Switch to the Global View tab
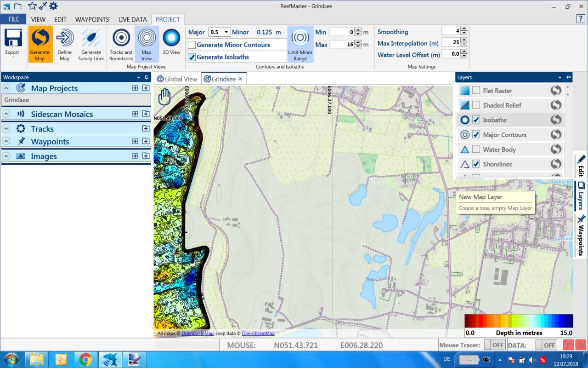The height and width of the screenshot is (368, 588). pyautogui.click(x=177, y=79)
